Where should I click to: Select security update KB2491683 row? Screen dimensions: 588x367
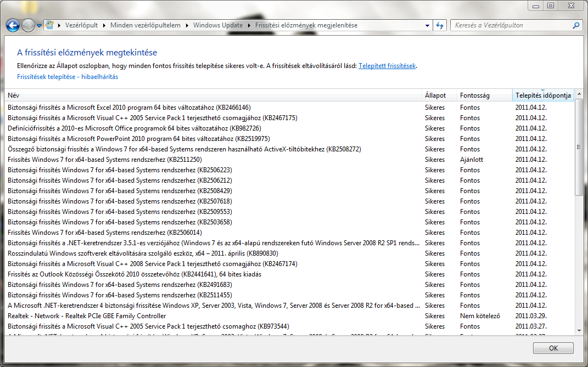pyautogui.click(x=289, y=285)
